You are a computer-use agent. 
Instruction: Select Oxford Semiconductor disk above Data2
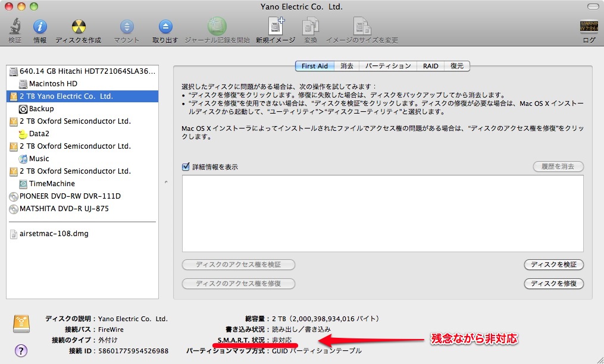click(83, 121)
